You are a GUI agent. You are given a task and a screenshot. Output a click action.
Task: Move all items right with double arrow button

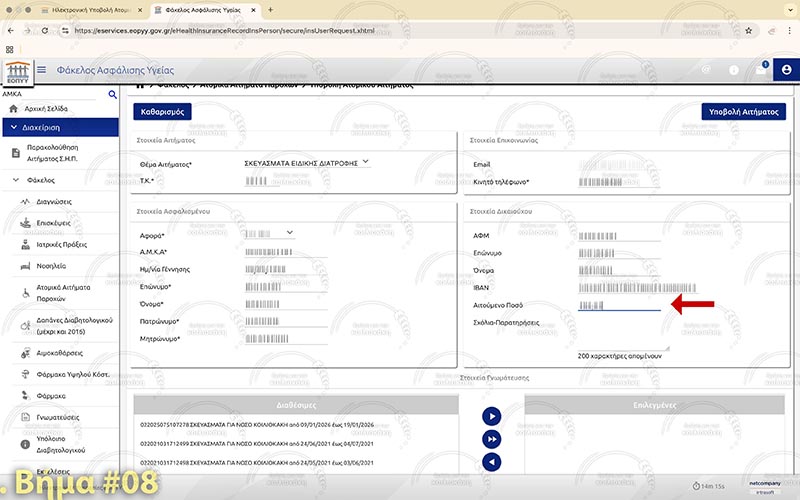(491, 439)
